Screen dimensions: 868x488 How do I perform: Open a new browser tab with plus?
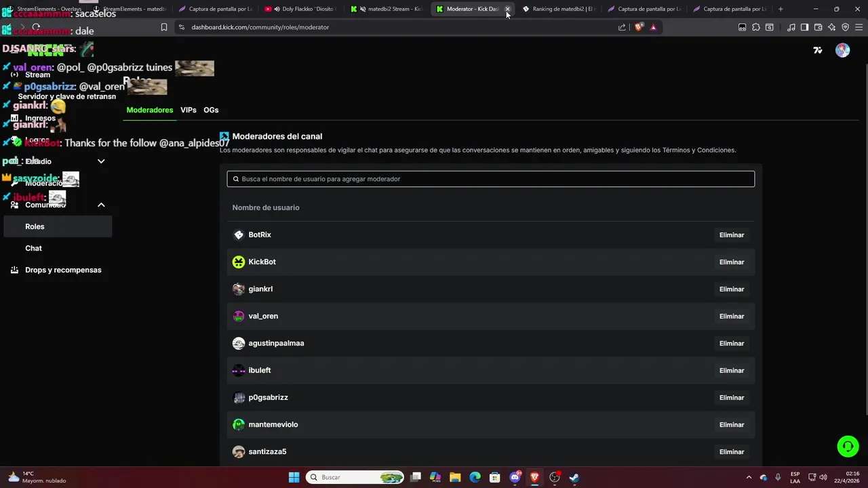pos(781,9)
